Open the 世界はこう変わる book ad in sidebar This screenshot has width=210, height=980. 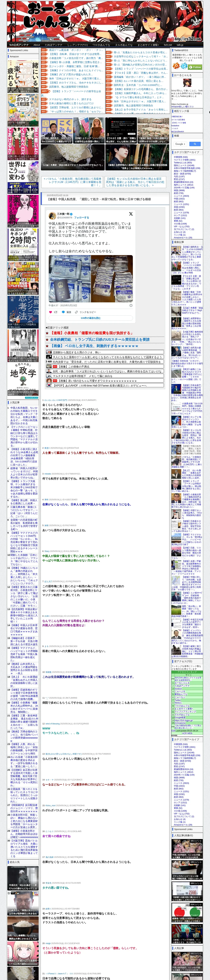tap(23, 178)
